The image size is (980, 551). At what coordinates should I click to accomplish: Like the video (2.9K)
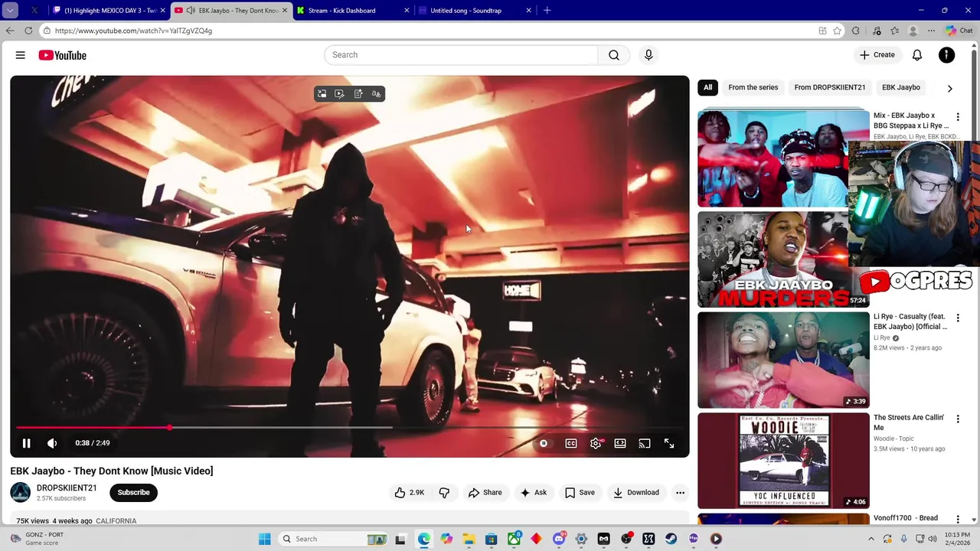[409, 493]
